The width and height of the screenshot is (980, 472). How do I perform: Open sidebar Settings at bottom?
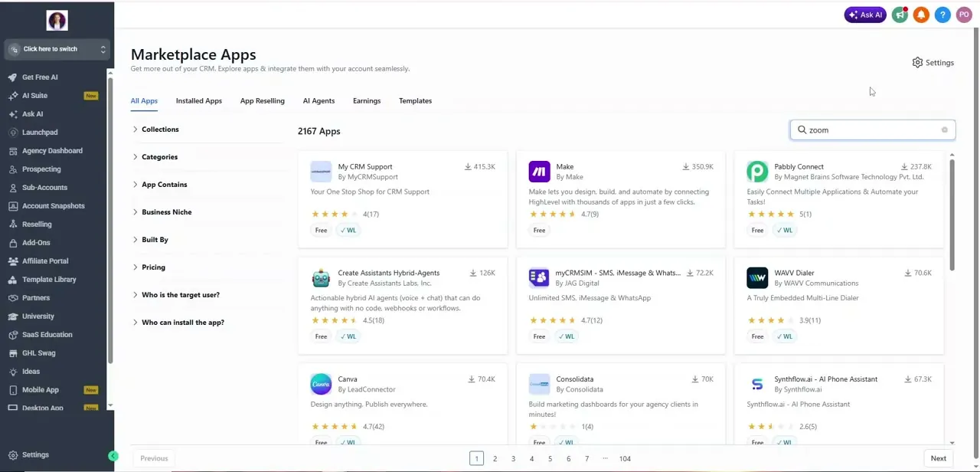click(35, 455)
